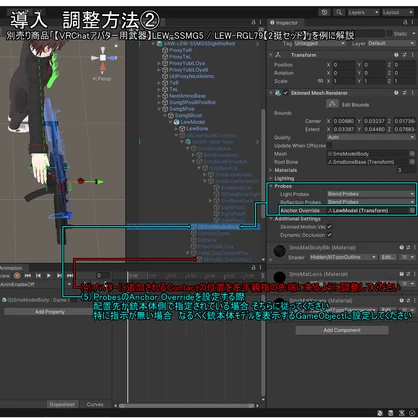This screenshot has height=418, width=418.
Task: Collapse the Skinned Mesh Renderer foldout
Action: click(271, 93)
